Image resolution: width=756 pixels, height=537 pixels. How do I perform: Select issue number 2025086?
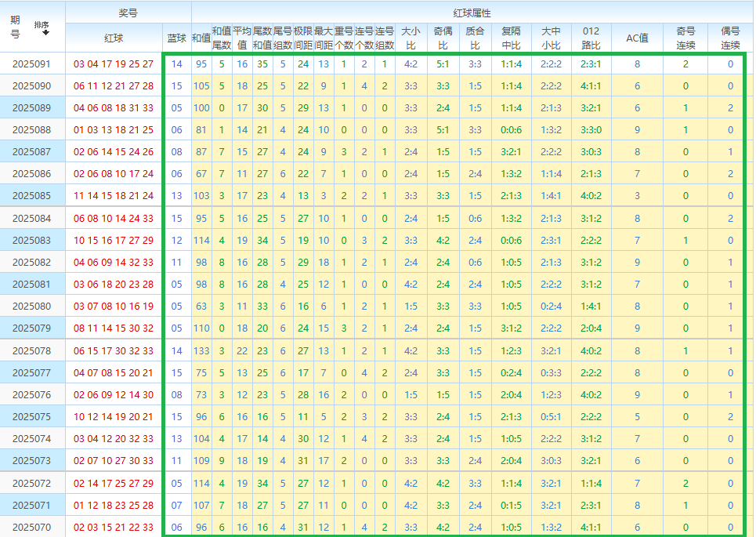click(x=31, y=174)
